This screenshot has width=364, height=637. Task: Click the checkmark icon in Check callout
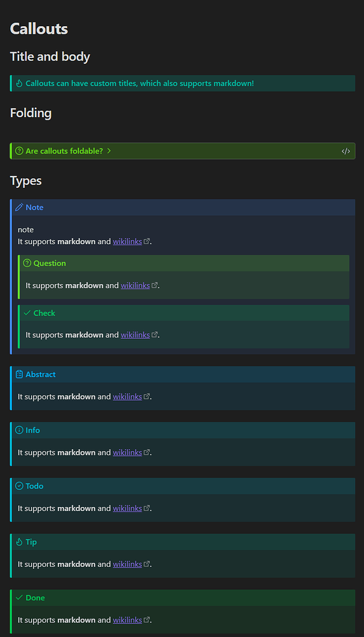[27, 313]
